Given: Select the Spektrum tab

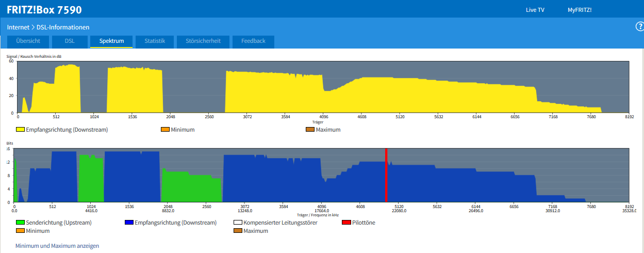Looking at the screenshot, I should [x=111, y=41].
